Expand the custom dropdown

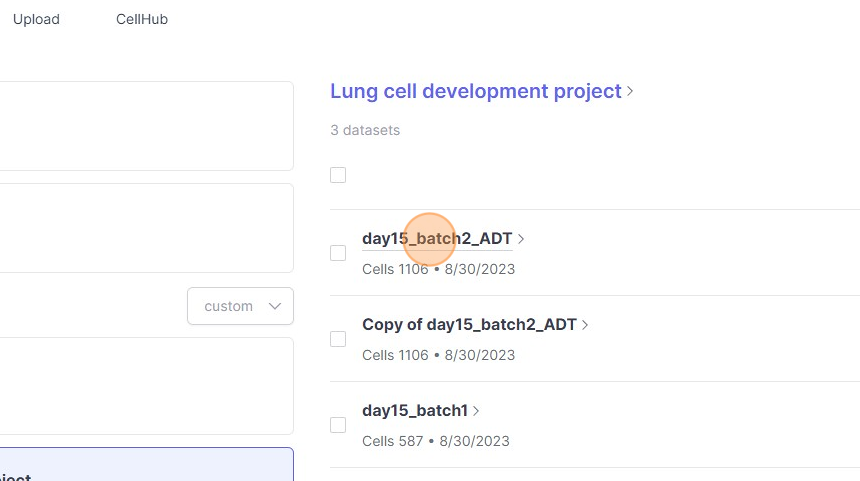(x=240, y=306)
